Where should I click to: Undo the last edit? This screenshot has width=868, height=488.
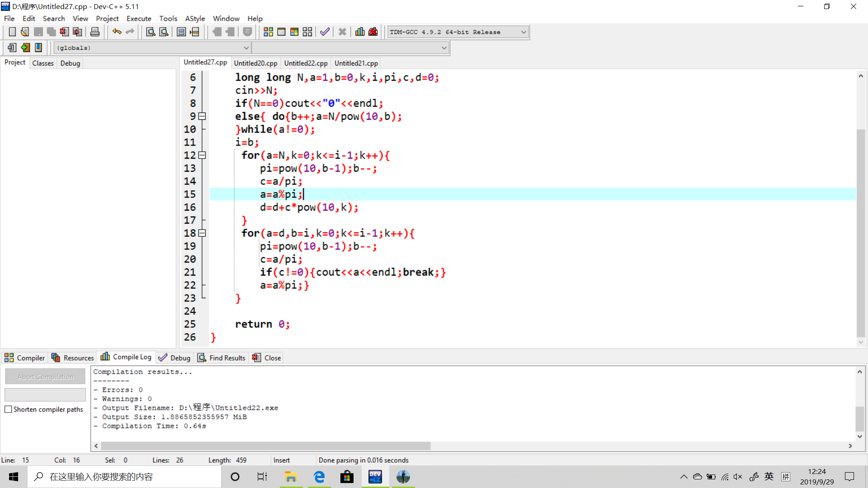click(x=117, y=32)
